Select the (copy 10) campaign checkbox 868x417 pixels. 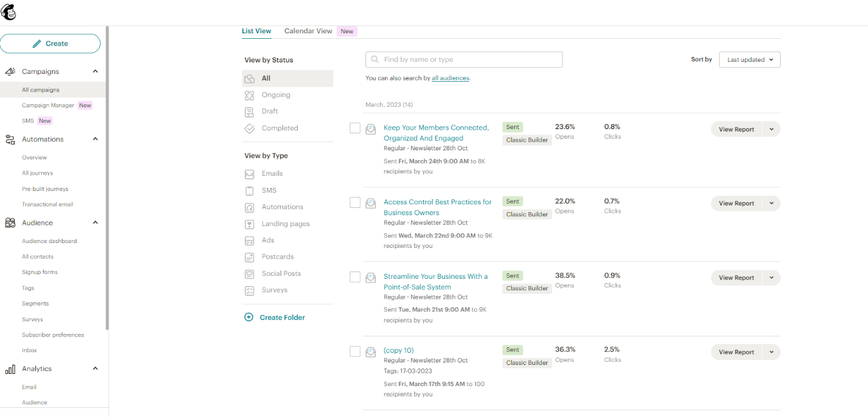[355, 352]
